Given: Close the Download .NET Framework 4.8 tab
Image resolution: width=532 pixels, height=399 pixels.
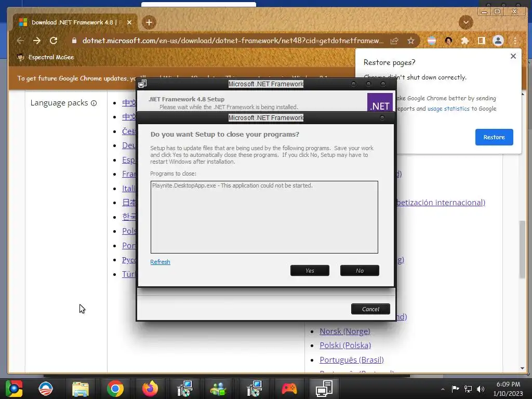Looking at the screenshot, I should click(129, 22).
